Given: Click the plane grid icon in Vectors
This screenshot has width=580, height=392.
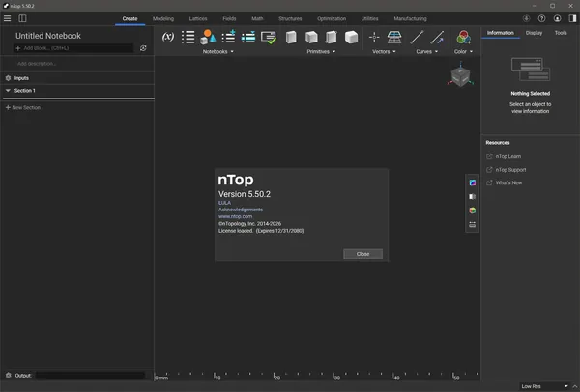Looking at the screenshot, I should (394, 37).
